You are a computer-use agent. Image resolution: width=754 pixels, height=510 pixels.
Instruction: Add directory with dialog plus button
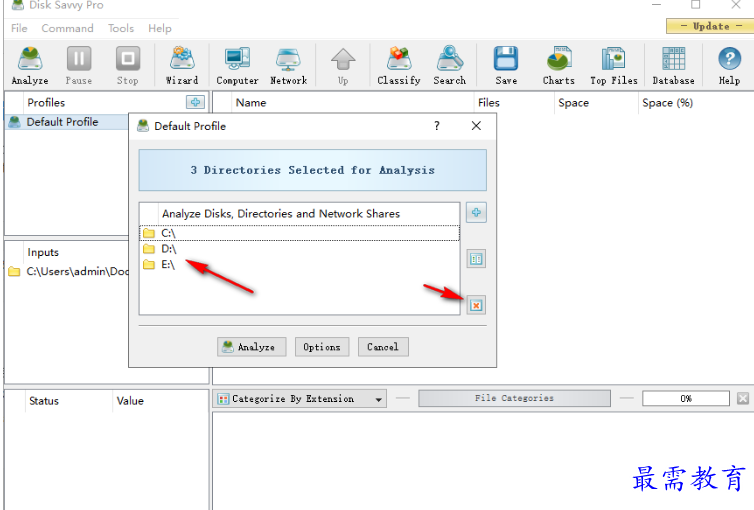click(x=476, y=212)
